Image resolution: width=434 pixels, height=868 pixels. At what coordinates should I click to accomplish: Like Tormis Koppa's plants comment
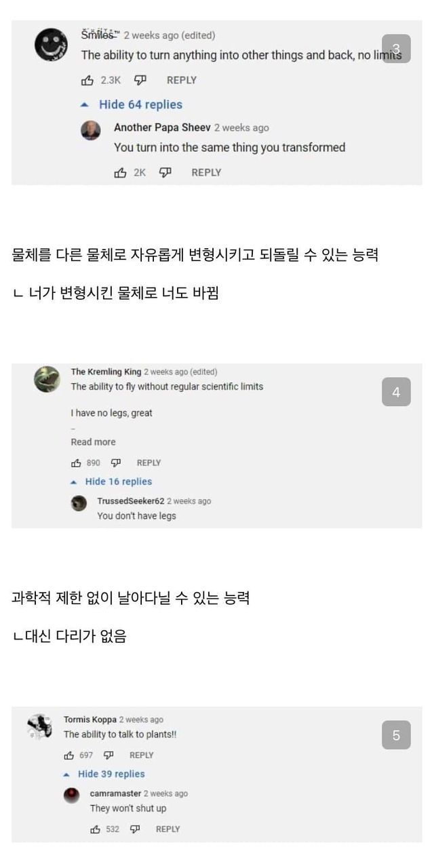(68, 755)
